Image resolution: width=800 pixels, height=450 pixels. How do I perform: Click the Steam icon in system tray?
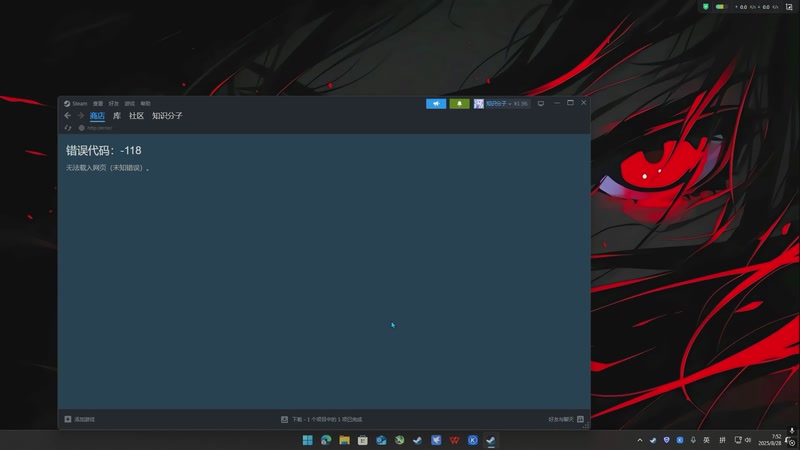pos(653,440)
